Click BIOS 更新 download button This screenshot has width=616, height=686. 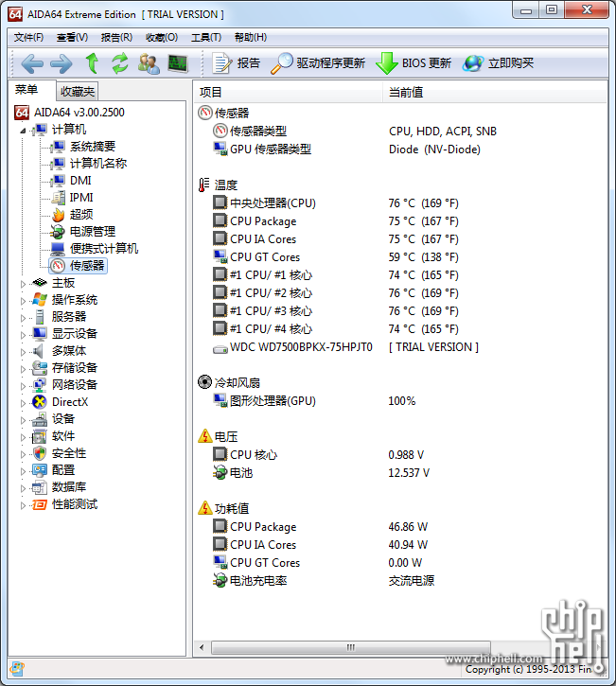click(414, 63)
